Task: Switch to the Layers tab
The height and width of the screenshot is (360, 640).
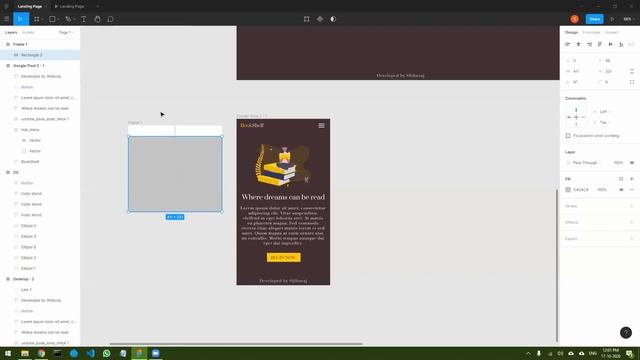Action: 11,32
